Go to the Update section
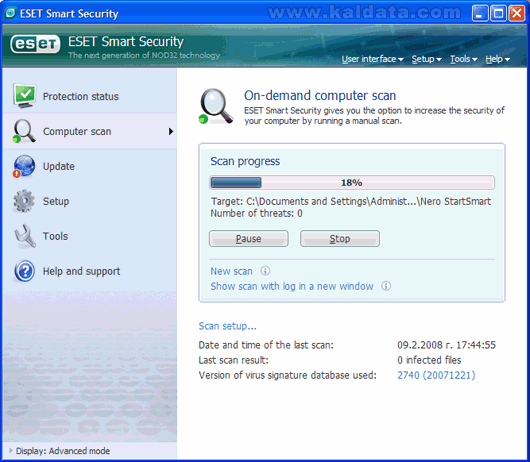The width and height of the screenshot is (530, 462). tap(90, 166)
